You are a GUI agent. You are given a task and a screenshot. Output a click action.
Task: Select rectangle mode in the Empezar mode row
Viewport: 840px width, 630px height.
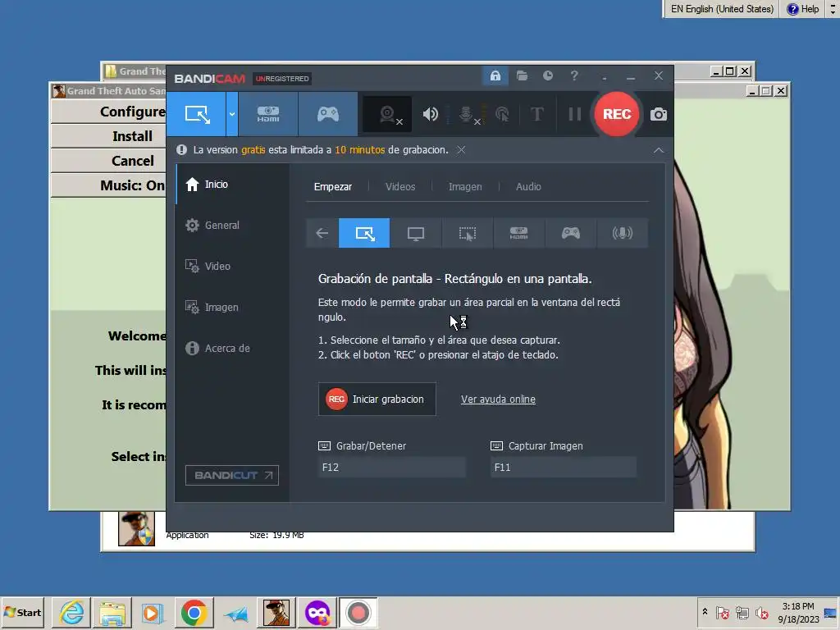click(x=364, y=233)
